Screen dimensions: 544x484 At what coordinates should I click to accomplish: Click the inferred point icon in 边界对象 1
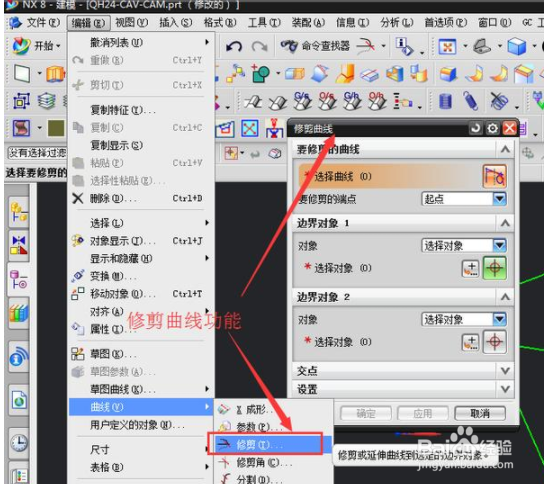tap(470, 269)
